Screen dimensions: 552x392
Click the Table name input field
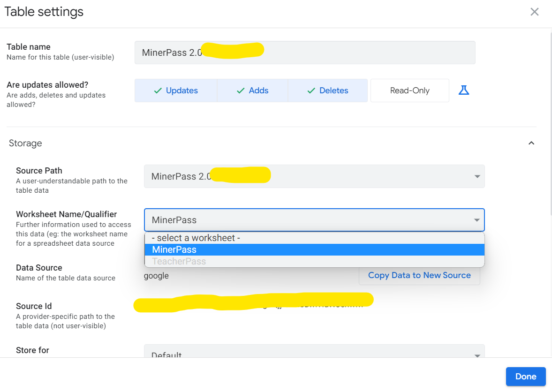click(305, 53)
